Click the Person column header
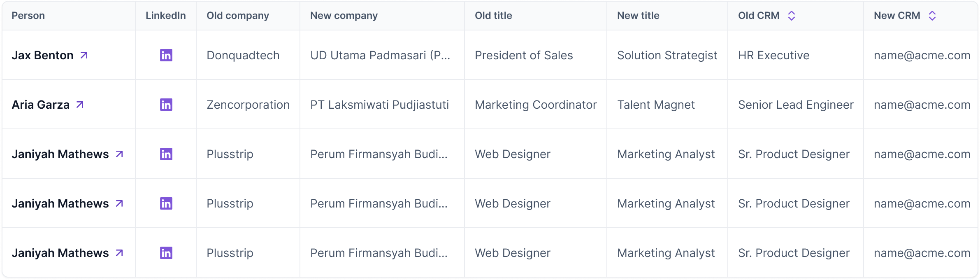This screenshot has width=980, height=280. coord(28,16)
